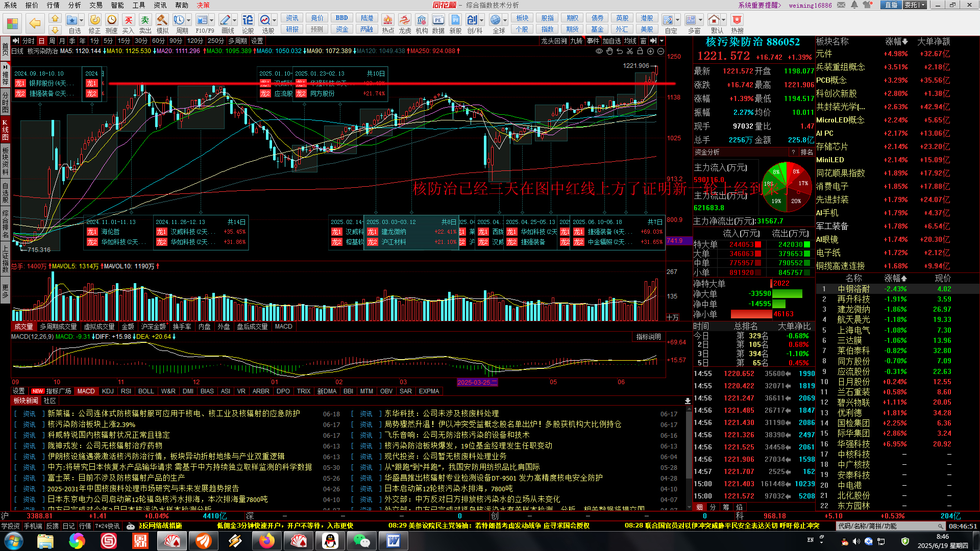Viewport: 980px width, 551px height.
Task: Switch to the KDJ indicator tab
Action: click(x=108, y=391)
